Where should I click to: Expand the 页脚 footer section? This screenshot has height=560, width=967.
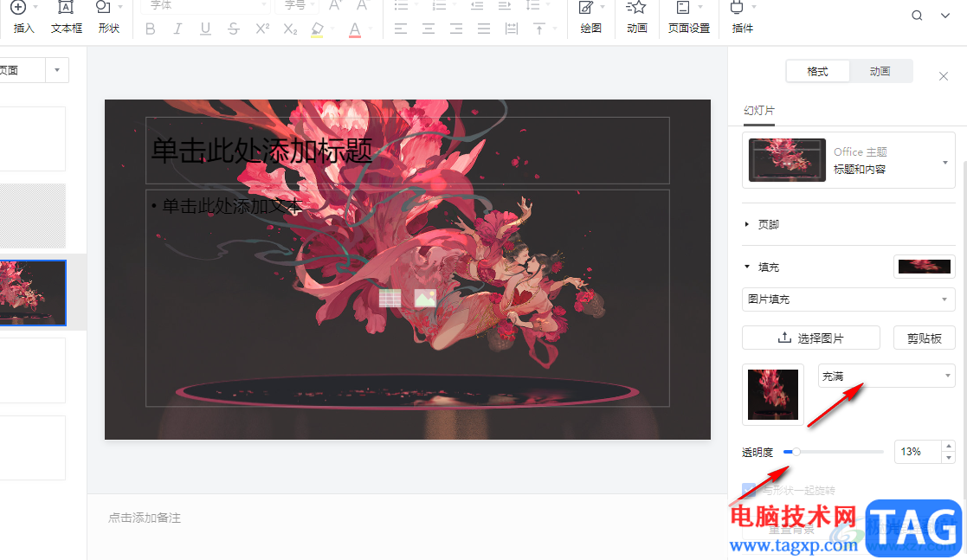pos(748,225)
